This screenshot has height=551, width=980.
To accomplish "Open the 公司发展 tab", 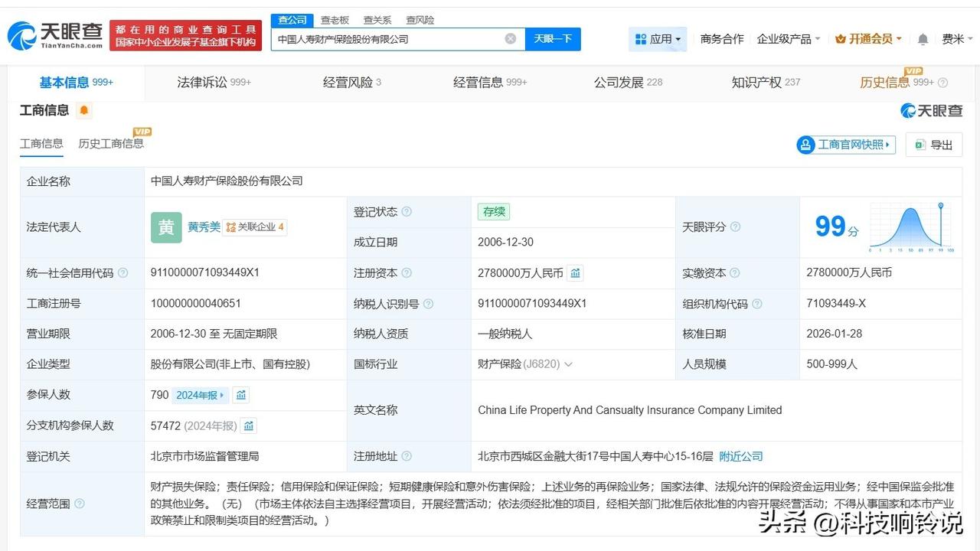I will click(x=628, y=83).
